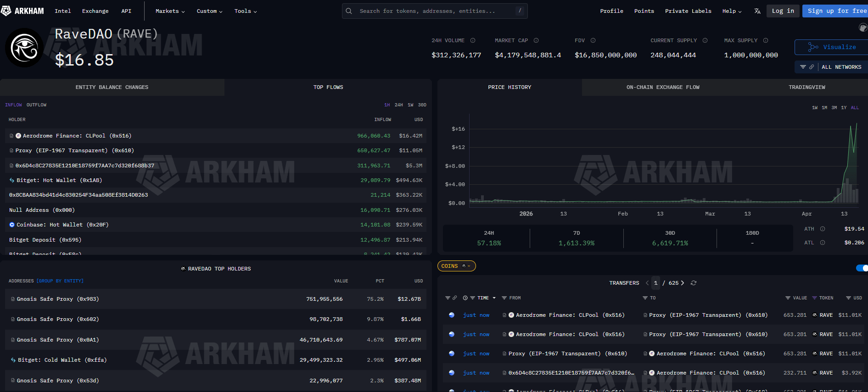
Task: Open the Entity Balance Changes tab
Action: click(112, 87)
